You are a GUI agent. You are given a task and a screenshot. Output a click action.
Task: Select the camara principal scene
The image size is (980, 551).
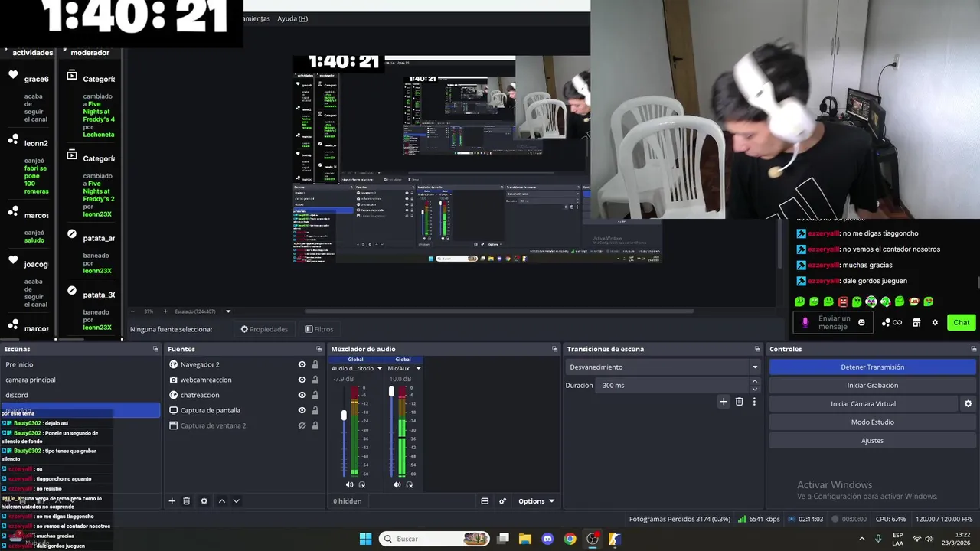pos(80,380)
